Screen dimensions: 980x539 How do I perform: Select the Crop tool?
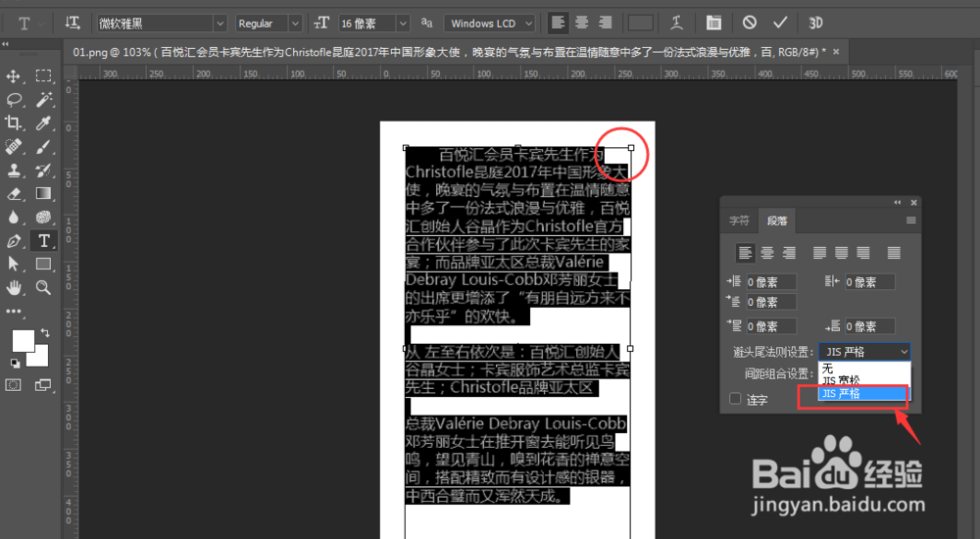click(x=13, y=123)
